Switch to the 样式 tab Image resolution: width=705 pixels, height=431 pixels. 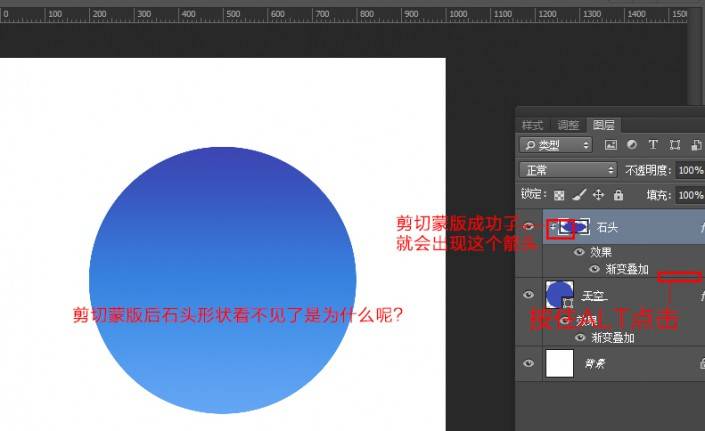coord(532,125)
